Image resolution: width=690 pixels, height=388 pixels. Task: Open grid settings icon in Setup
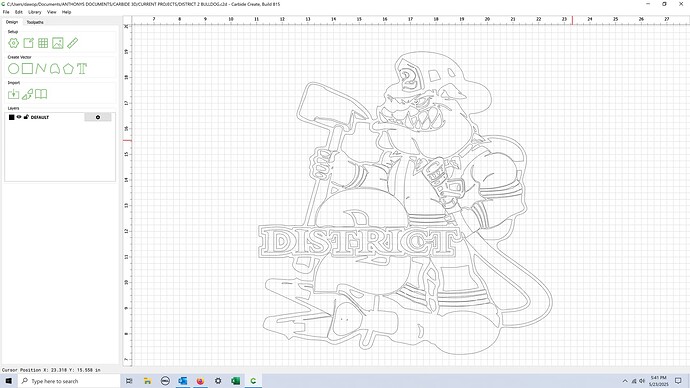point(43,43)
